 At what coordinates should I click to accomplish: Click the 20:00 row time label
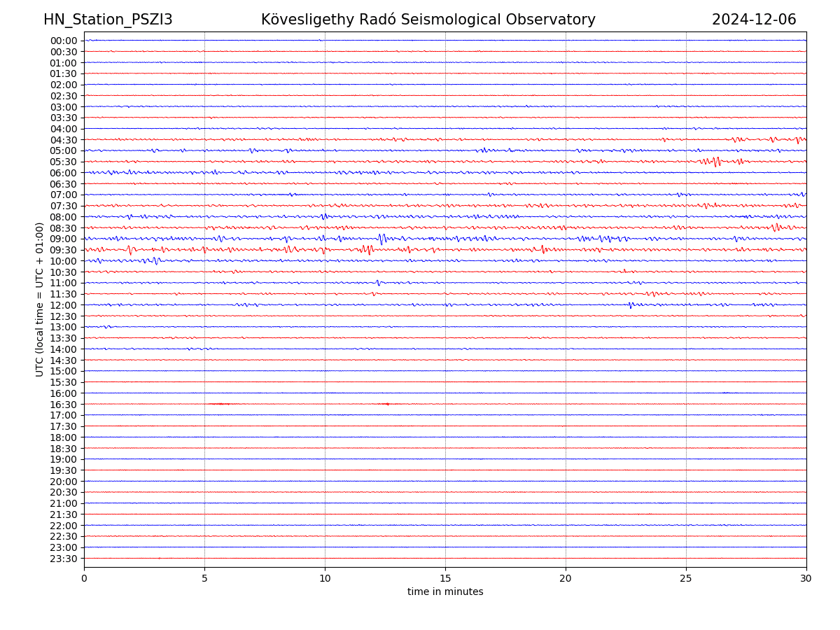[x=64, y=482]
